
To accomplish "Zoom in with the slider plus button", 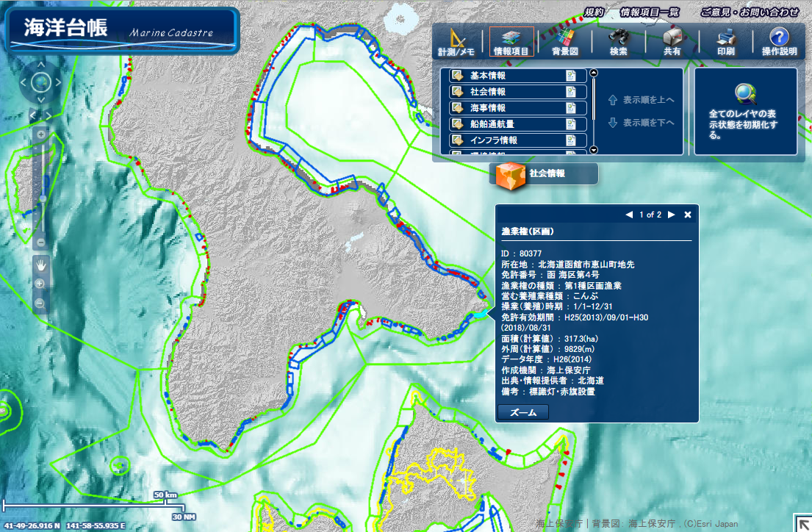I will [x=41, y=134].
